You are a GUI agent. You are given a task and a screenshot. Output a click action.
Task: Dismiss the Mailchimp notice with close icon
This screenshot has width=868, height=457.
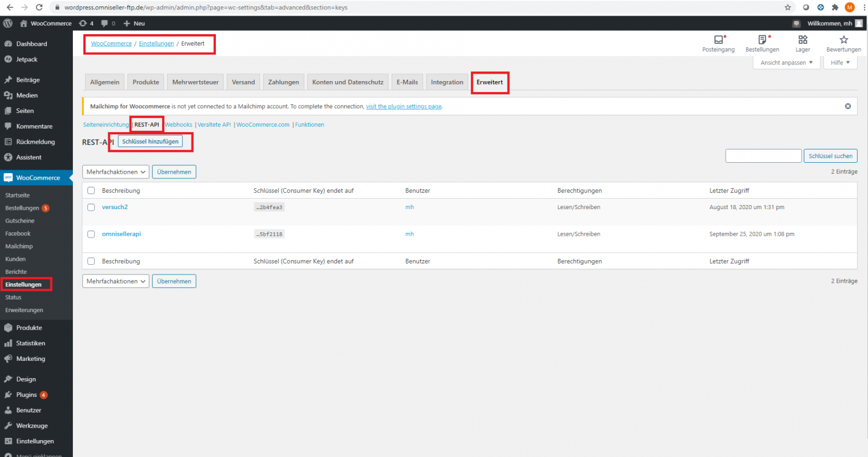point(848,107)
